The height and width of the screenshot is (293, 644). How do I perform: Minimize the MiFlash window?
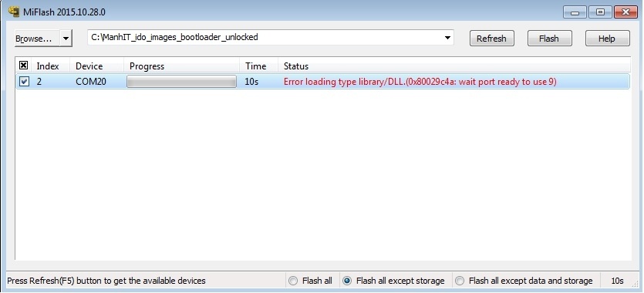[x=575, y=12]
